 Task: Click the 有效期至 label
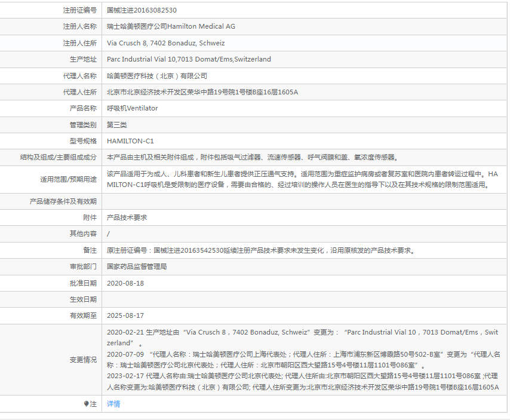83,315
